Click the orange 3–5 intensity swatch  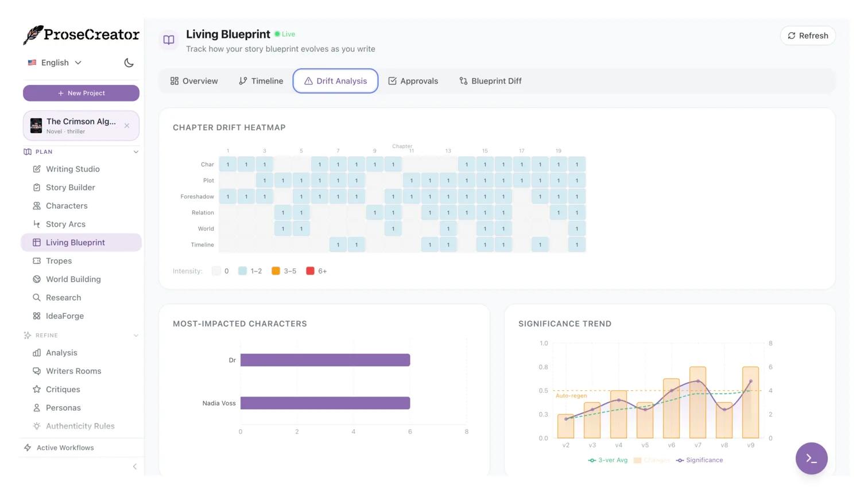point(276,271)
